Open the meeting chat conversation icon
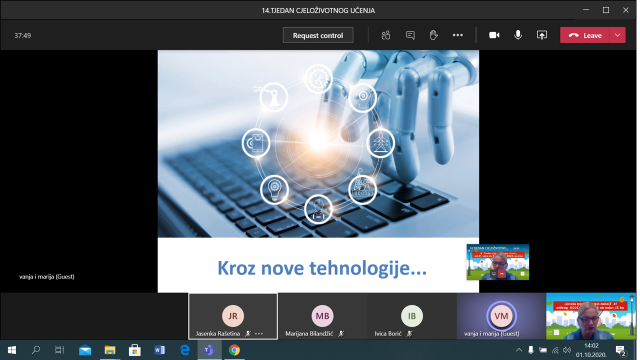 point(410,36)
